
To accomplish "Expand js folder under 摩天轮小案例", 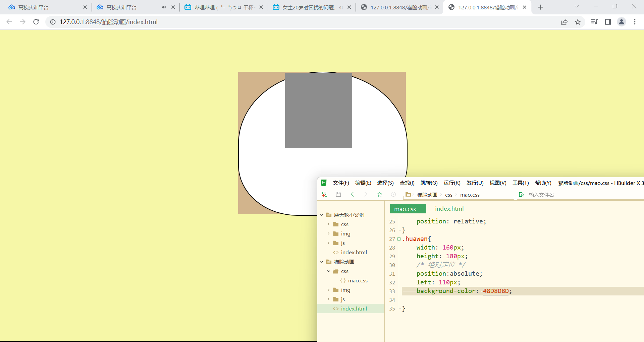I will click(x=329, y=243).
